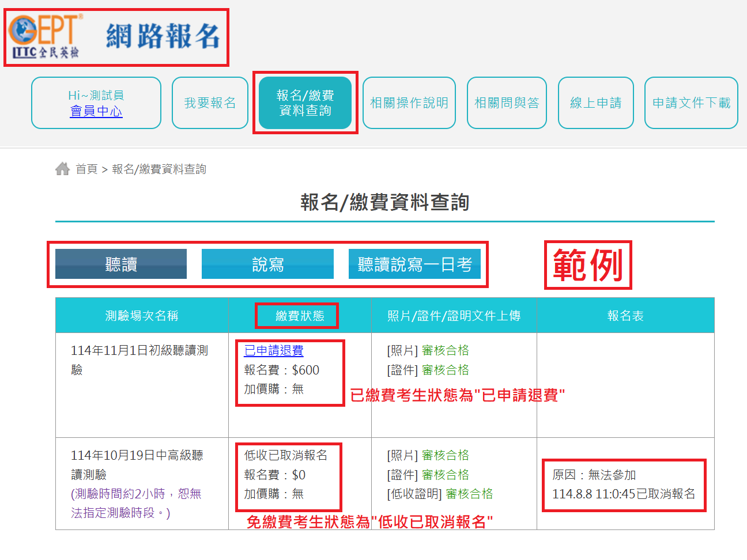Click 首頁 in the breadcrumb
Image resolution: width=747 pixels, height=560 pixels.
[x=86, y=169]
